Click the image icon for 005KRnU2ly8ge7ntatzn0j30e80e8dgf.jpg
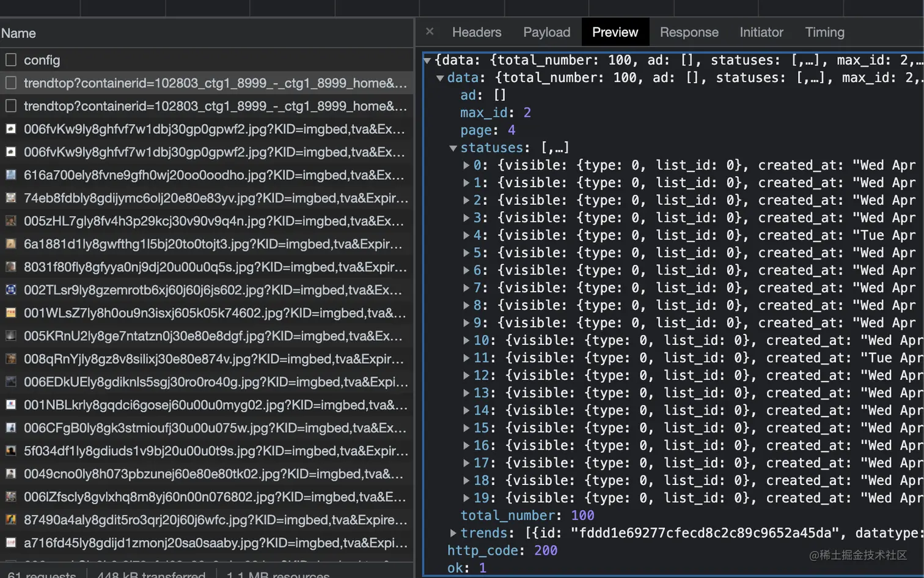This screenshot has height=578, width=924. tap(11, 336)
